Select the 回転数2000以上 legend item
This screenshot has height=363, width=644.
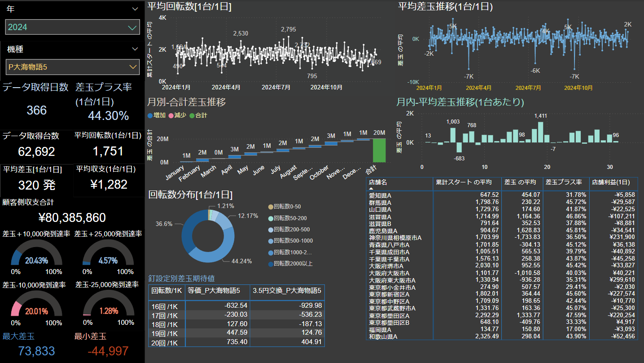270,264
